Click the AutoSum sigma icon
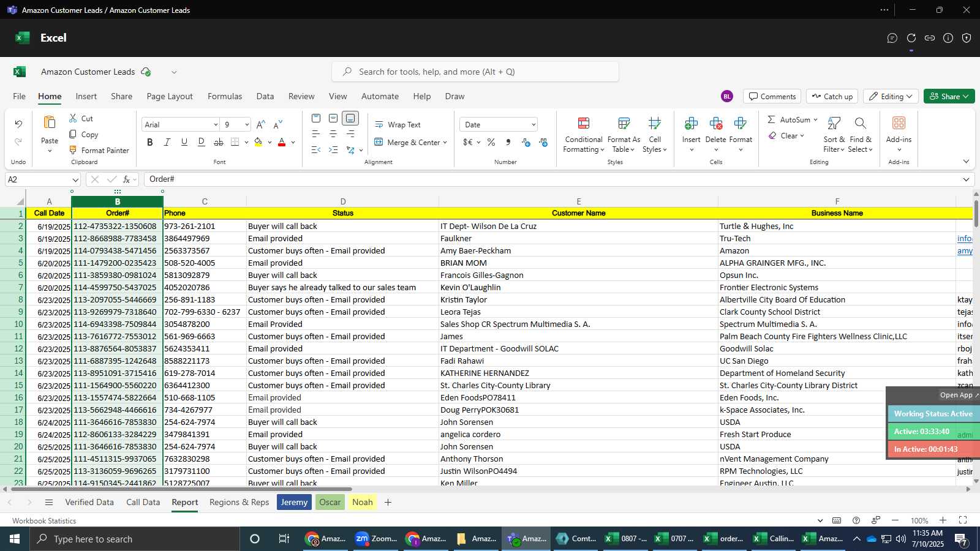 point(771,119)
